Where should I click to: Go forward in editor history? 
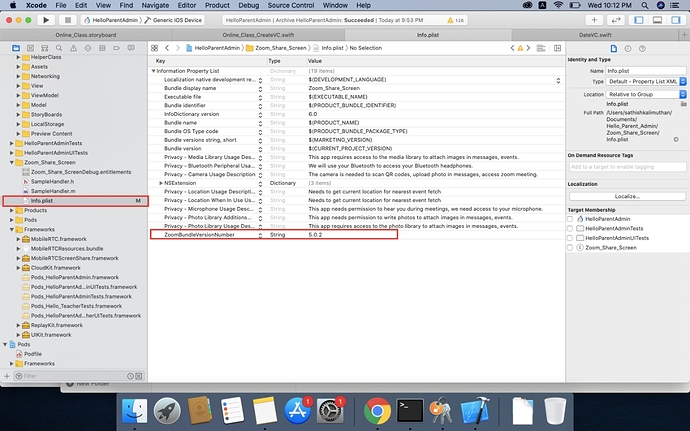pos(178,48)
